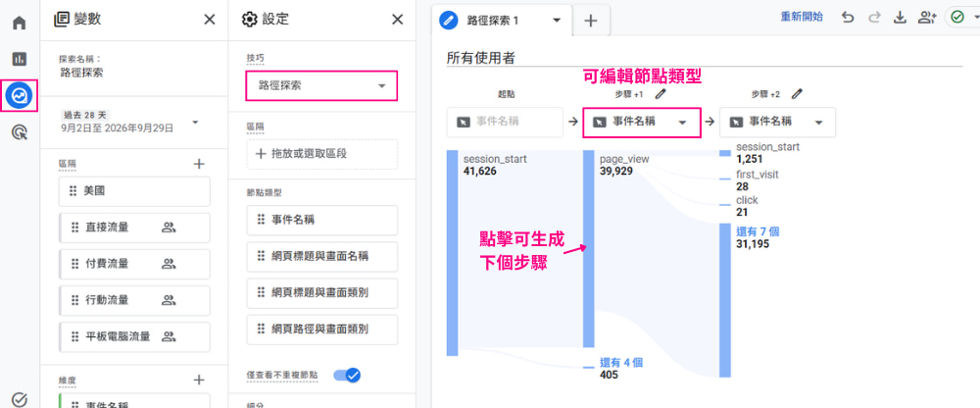Open step +2 事件名稱 dropdown

point(777,122)
